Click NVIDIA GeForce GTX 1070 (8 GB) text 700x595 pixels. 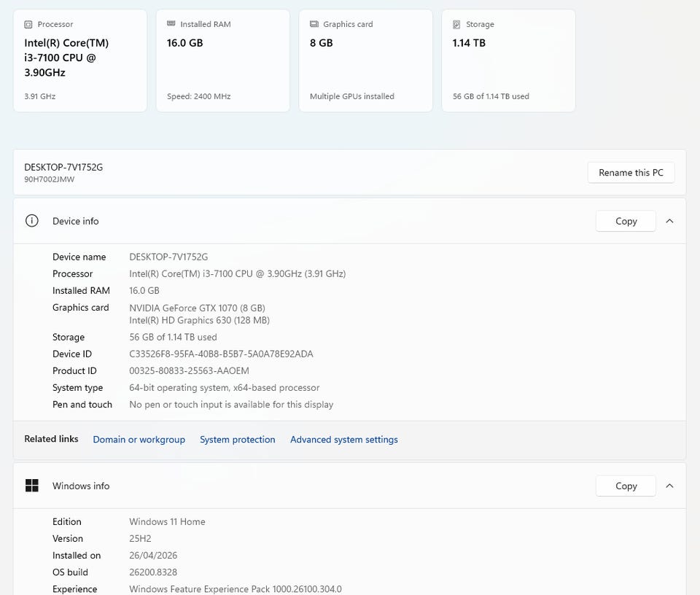(x=197, y=308)
